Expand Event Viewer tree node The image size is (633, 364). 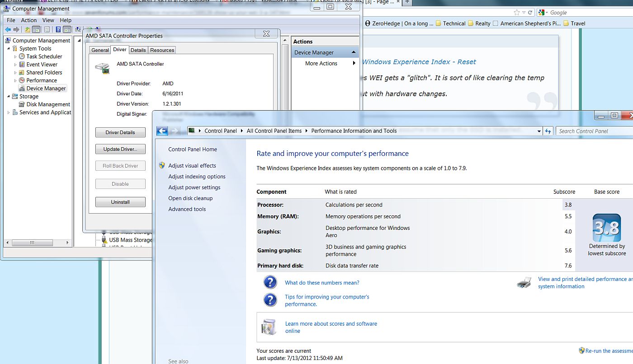[15, 65]
